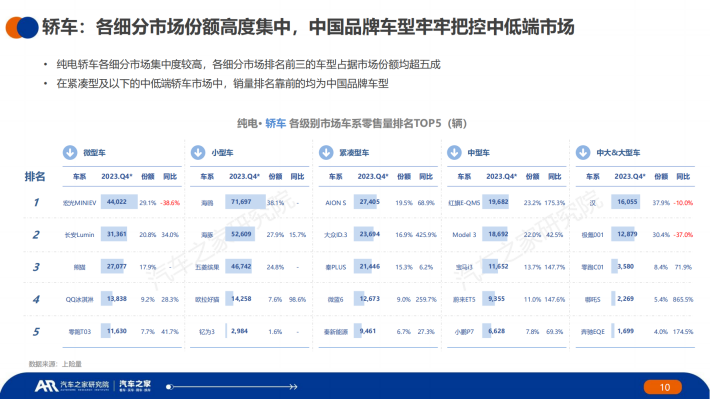Click the orange page number 10 badge
710x399 pixels.
point(663,387)
